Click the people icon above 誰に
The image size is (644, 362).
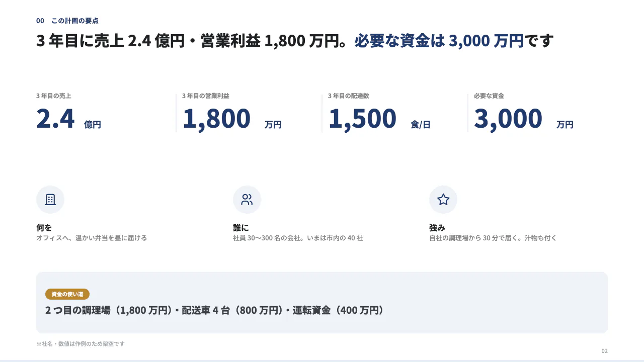[247, 200]
